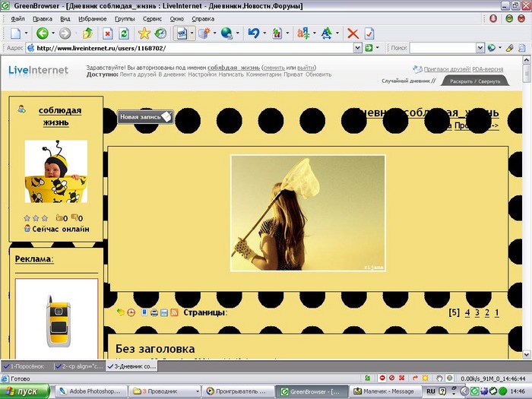
Task: Click the find-on-page icon right of highlighter
Action: point(522,48)
